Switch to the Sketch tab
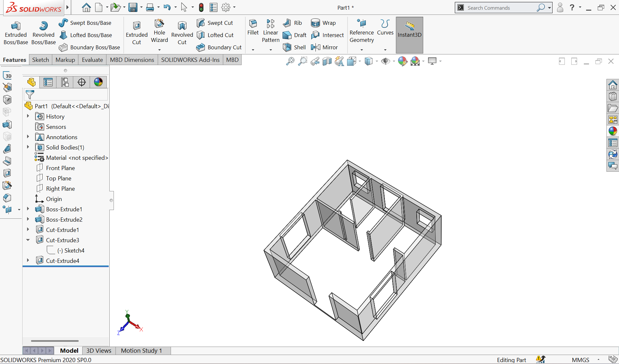 (x=40, y=60)
